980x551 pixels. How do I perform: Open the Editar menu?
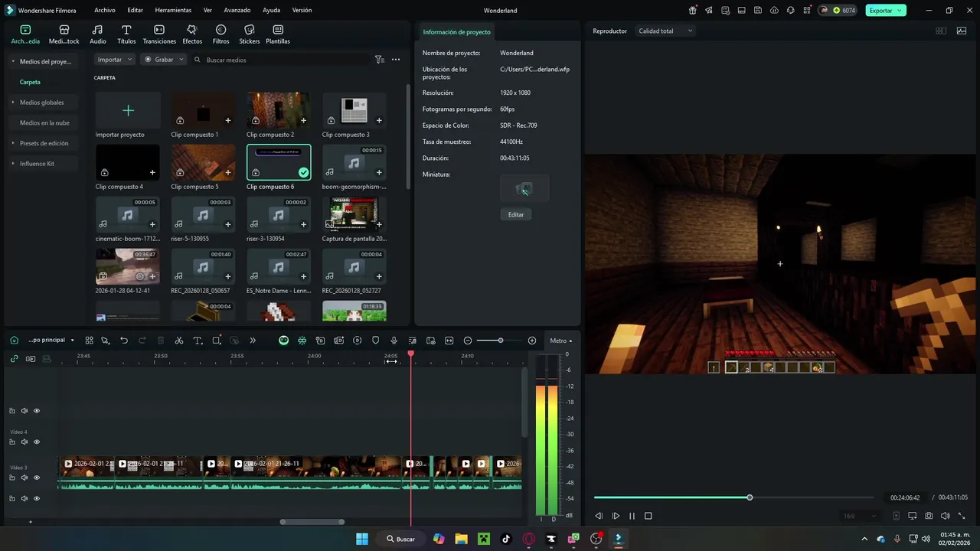click(x=136, y=11)
